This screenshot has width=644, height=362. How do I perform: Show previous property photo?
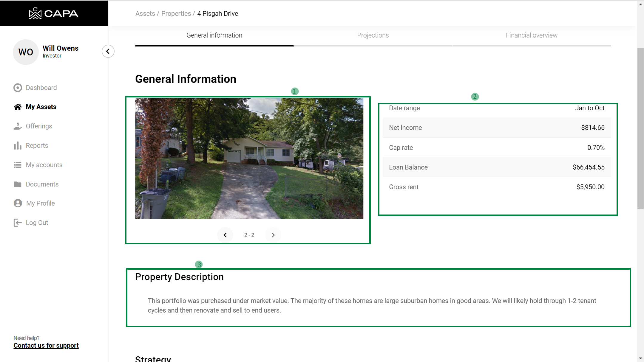[x=225, y=235]
